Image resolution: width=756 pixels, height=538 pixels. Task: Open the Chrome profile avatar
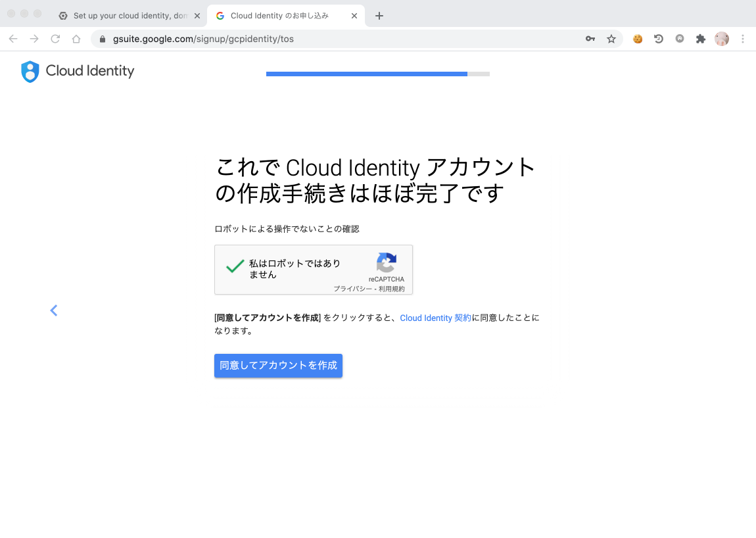(x=722, y=39)
